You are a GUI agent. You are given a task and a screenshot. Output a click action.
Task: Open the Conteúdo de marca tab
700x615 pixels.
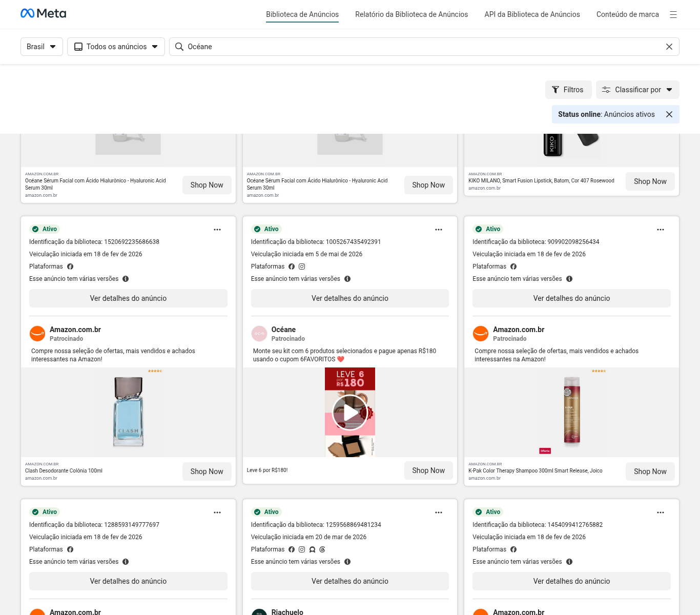click(x=628, y=14)
